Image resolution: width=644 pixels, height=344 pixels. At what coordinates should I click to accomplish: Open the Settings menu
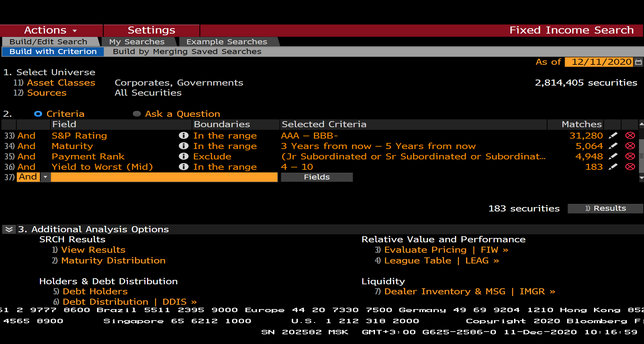(x=151, y=30)
